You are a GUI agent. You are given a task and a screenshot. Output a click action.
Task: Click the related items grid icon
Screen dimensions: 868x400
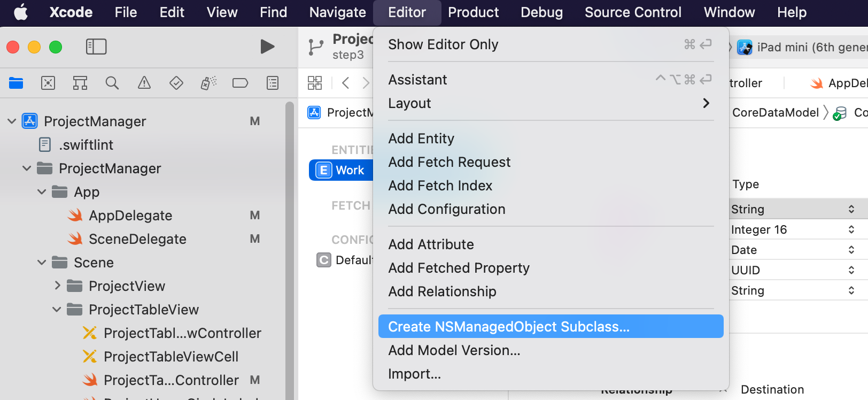[315, 83]
